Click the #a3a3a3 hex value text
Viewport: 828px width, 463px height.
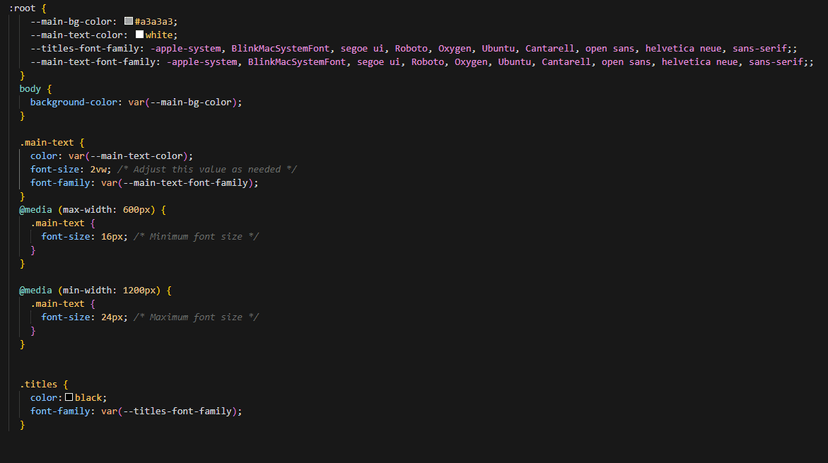tap(159, 20)
